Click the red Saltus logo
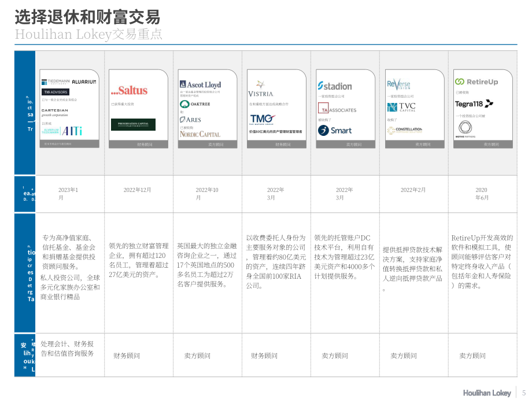This screenshot has width=532, height=399. [129, 91]
